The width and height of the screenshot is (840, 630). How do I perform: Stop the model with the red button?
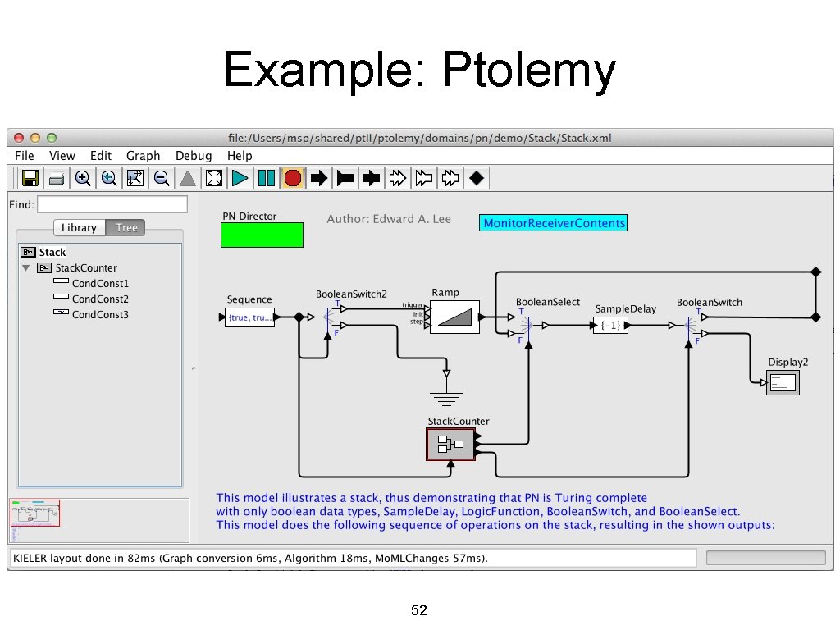[293, 178]
